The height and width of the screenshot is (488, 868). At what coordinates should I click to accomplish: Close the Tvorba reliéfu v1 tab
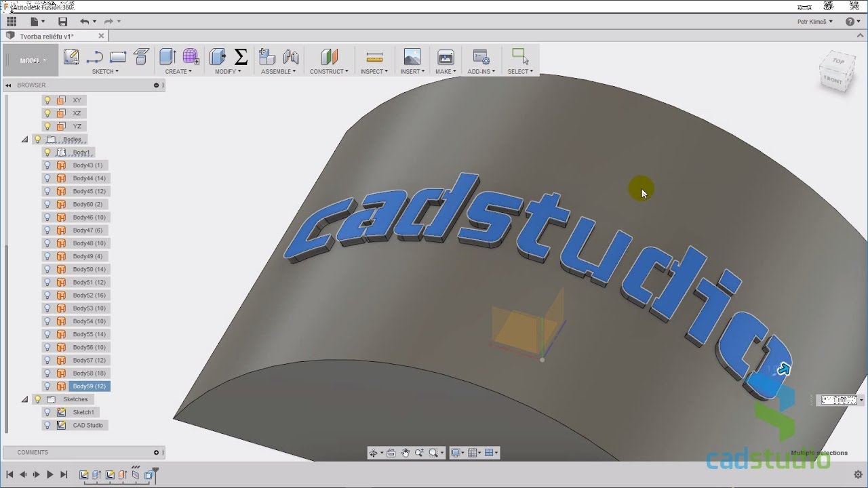tap(101, 36)
